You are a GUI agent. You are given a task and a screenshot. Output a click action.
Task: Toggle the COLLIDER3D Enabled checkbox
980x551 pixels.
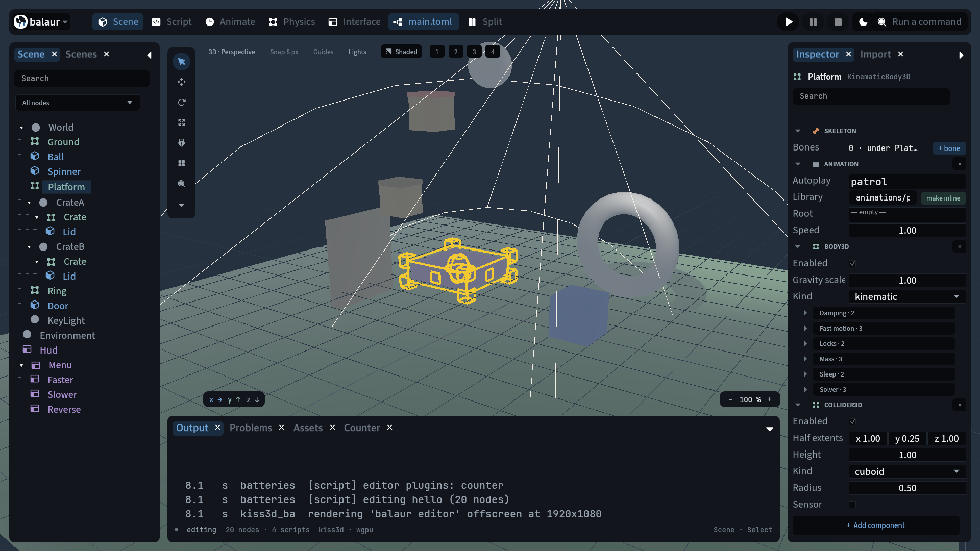click(x=852, y=422)
